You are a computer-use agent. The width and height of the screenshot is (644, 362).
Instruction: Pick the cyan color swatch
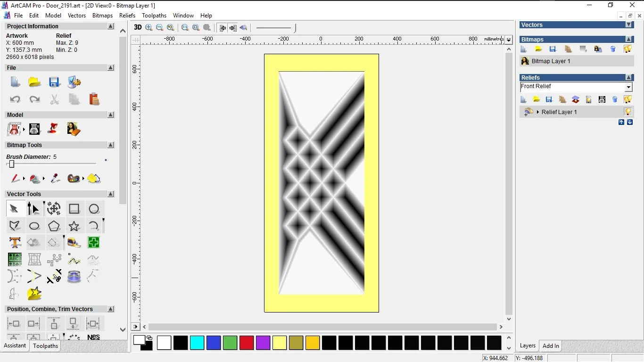point(197,343)
